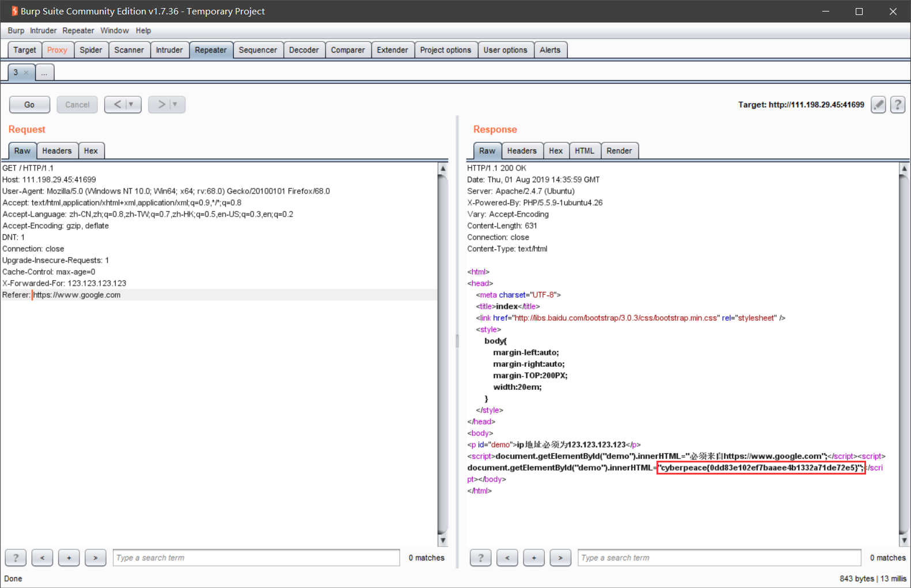911x588 pixels.
Task: Switch to the Decoder tool tab
Action: tap(304, 50)
